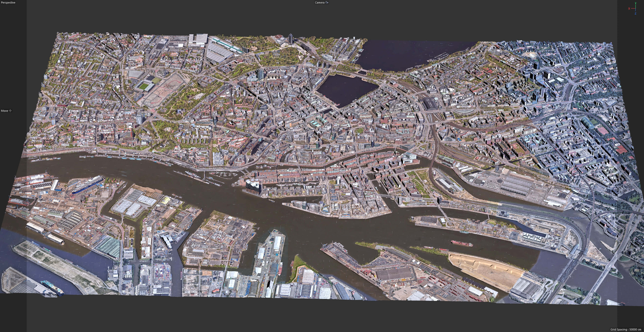This screenshot has height=332, width=644.
Task: Click the Move tool label
Action: [5, 111]
